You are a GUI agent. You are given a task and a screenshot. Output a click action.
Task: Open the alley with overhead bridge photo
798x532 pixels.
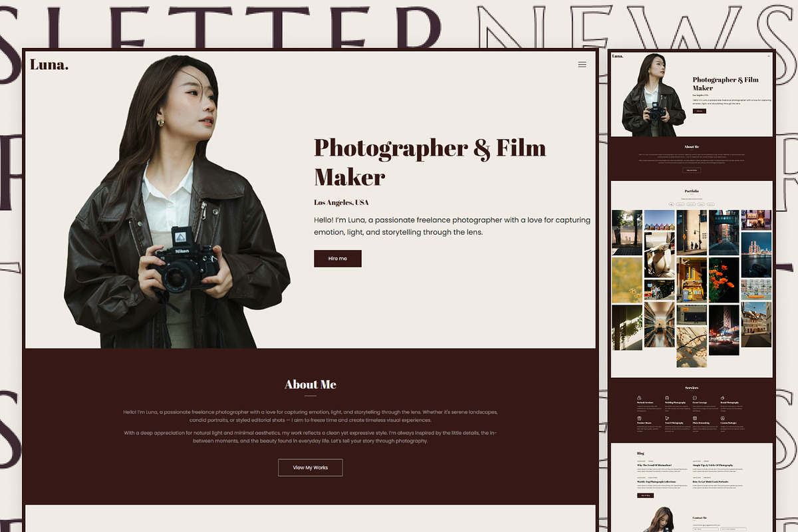click(x=724, y=233)
